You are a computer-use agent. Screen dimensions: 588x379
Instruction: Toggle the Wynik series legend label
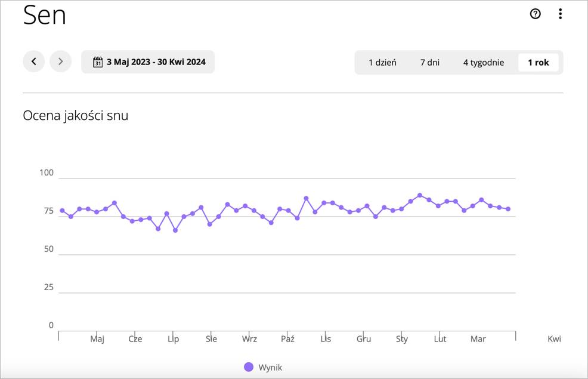click(270, 367)
